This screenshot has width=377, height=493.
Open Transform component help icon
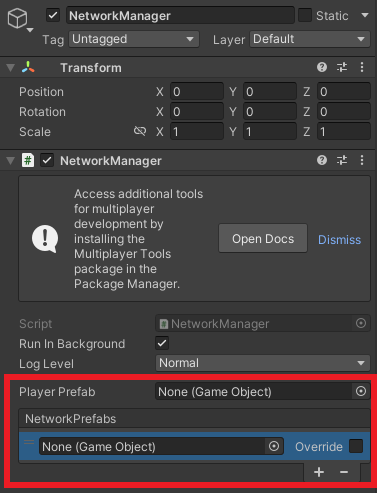[322, 67]
